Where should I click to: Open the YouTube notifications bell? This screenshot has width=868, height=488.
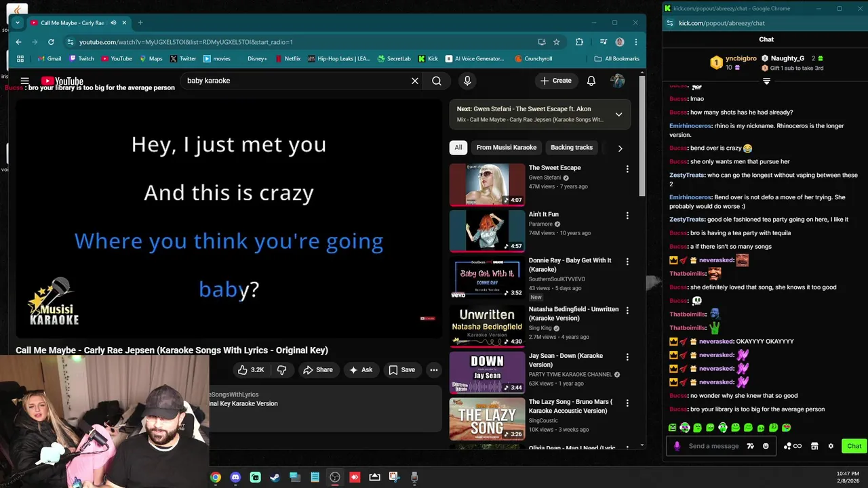[x=591, y=81]
